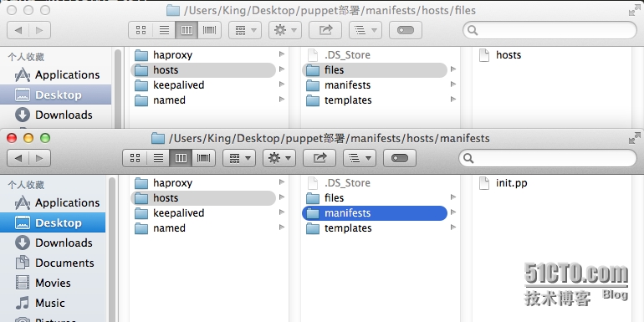The height and width of the screenshot is (322, 644).
Task: Select templates folder in front manifests window
Action: coord(375,228)
